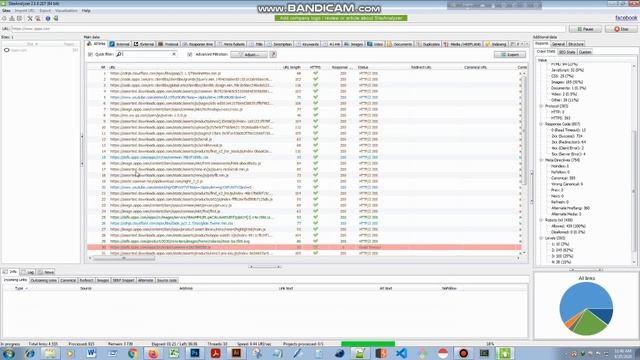640x360 pixels.
Task: Open Bandicam recorder from taskbar
Action: (x=463, y=353)
